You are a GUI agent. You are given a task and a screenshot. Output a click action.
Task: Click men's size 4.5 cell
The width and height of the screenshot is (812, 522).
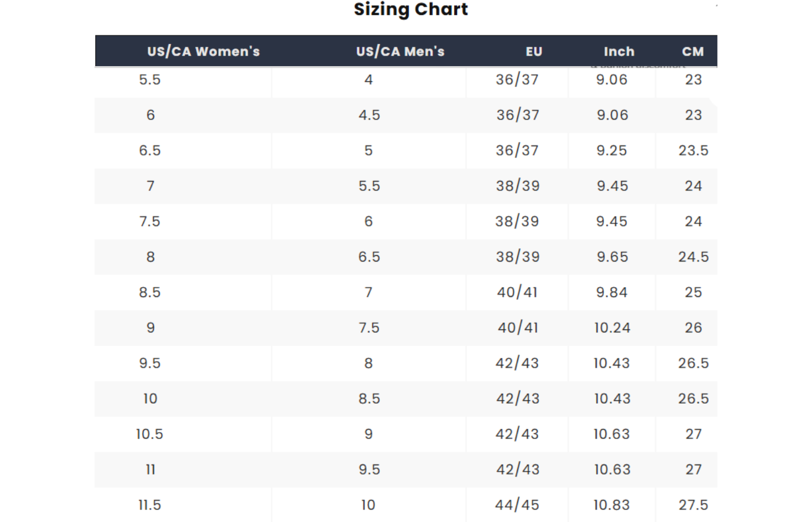[x=369, y=115]
